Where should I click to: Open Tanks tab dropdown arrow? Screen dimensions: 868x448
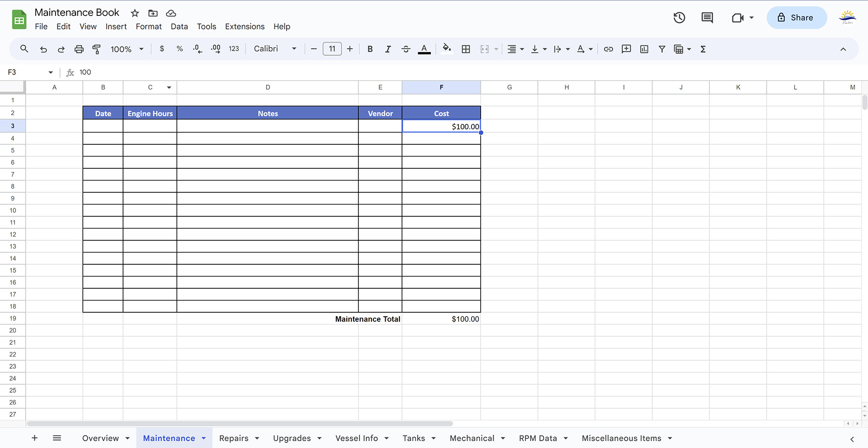coord(434,438)
